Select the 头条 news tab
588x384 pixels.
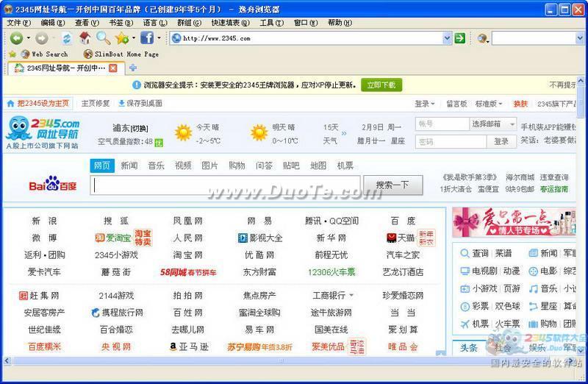pyautogui.click(x=469, y=348)
